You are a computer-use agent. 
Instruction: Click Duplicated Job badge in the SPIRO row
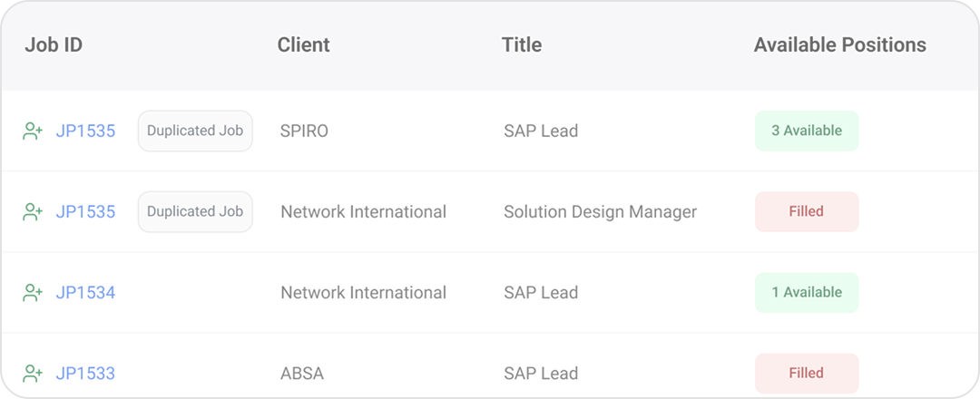coord(195,131)
